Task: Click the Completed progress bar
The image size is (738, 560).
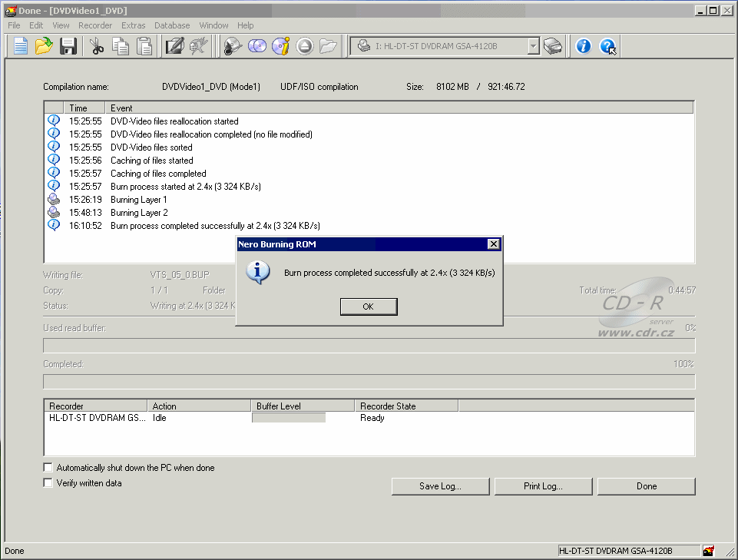Action: 369,382
